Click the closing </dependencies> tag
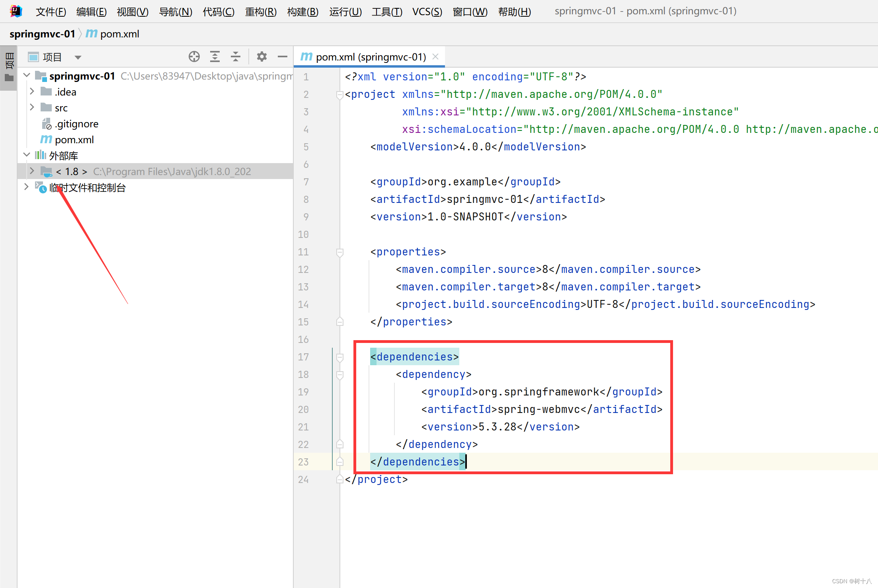The height and width of the screenshot is (588, 878). coord(418,462)
